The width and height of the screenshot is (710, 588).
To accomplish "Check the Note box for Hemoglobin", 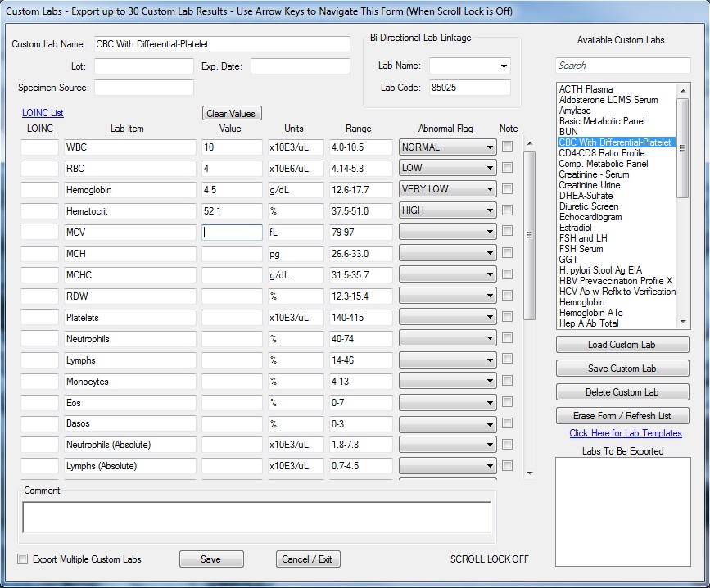I will pyautogui.click(x=507, y=188).
